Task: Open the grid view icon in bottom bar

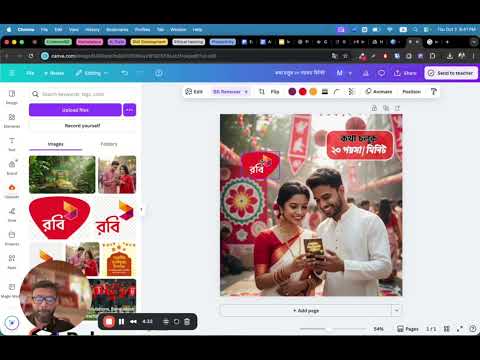Action: pyautogui.click(x=447, y=329)
